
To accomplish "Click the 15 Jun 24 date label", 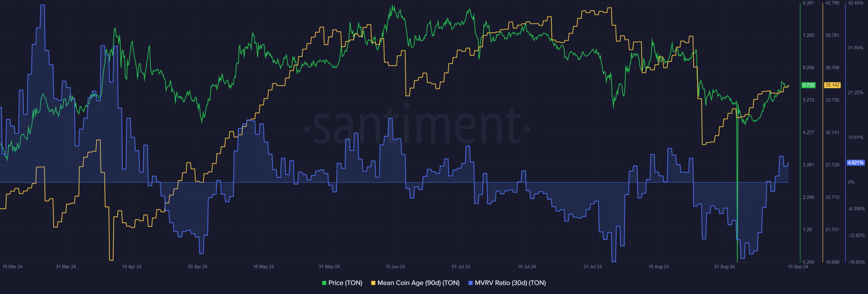I will coord(395,267).
